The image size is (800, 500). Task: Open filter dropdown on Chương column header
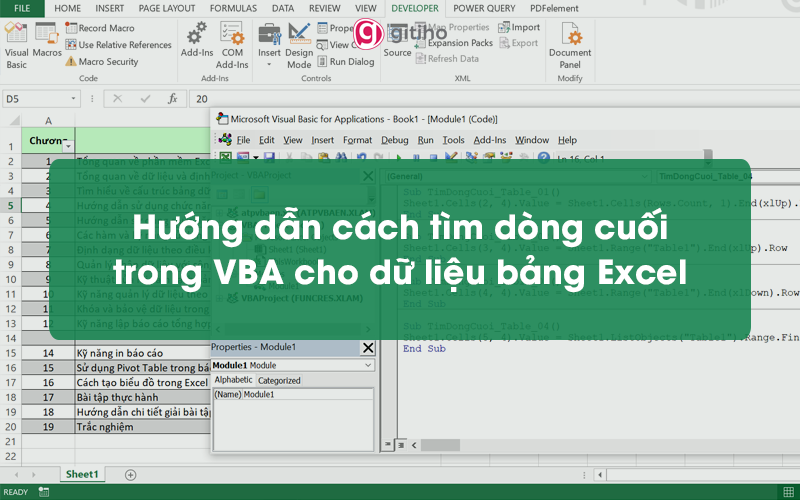click(x=68, y=146)
